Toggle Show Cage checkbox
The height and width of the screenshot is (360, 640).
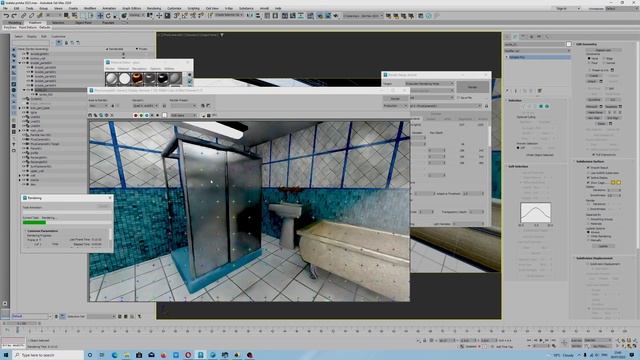(589, 183)
